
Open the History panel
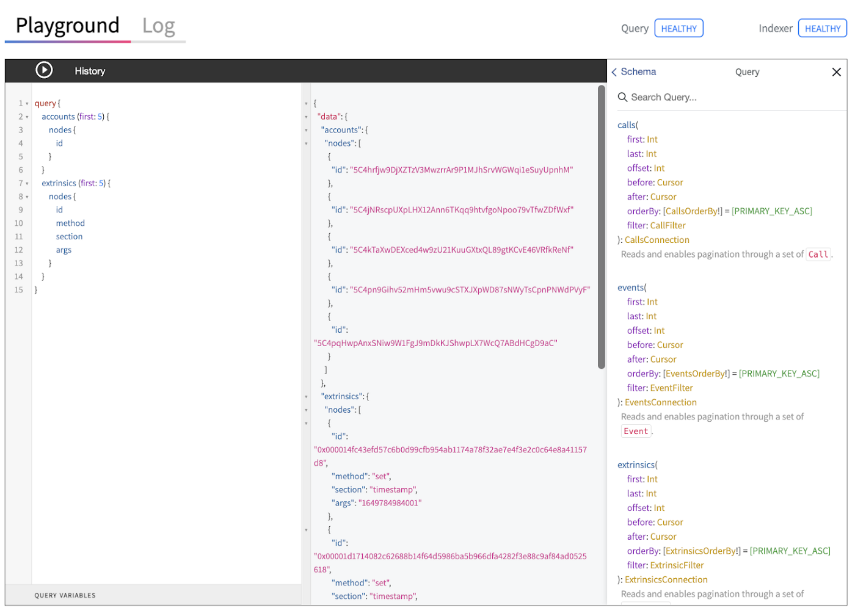pos(90,71)
